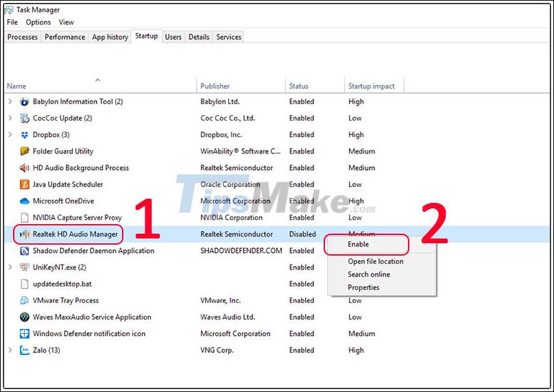554x392 pixels.
Task: Choose Properties in the context menu
Action: (363, 287)
